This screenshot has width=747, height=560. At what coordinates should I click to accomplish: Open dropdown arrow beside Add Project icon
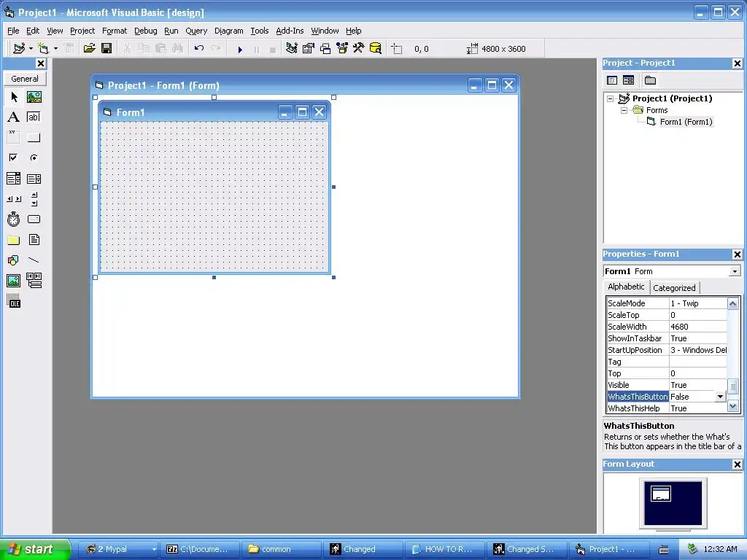[31, 49]
